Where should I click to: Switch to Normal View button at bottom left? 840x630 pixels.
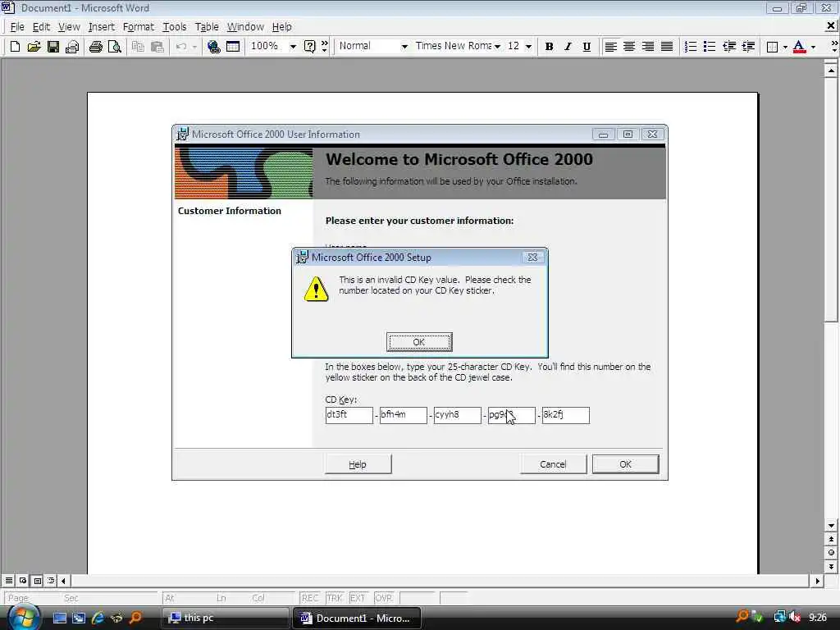9,580
